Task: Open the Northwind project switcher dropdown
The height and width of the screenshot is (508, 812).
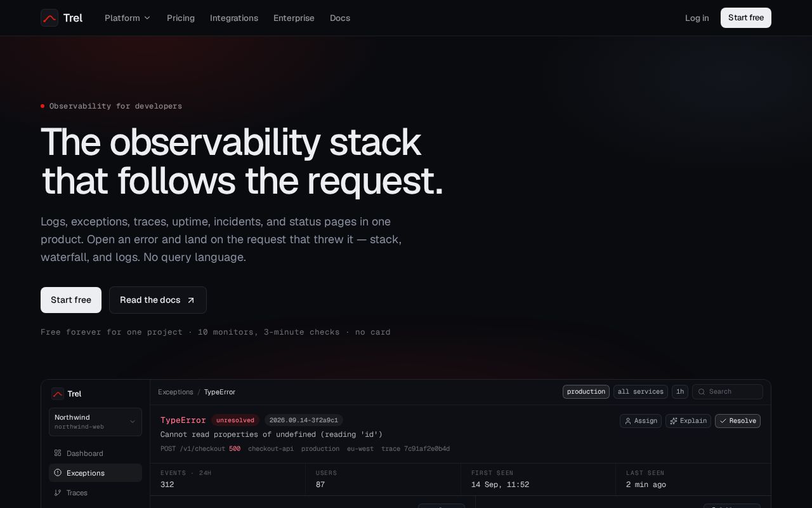Action: [95, 422]
